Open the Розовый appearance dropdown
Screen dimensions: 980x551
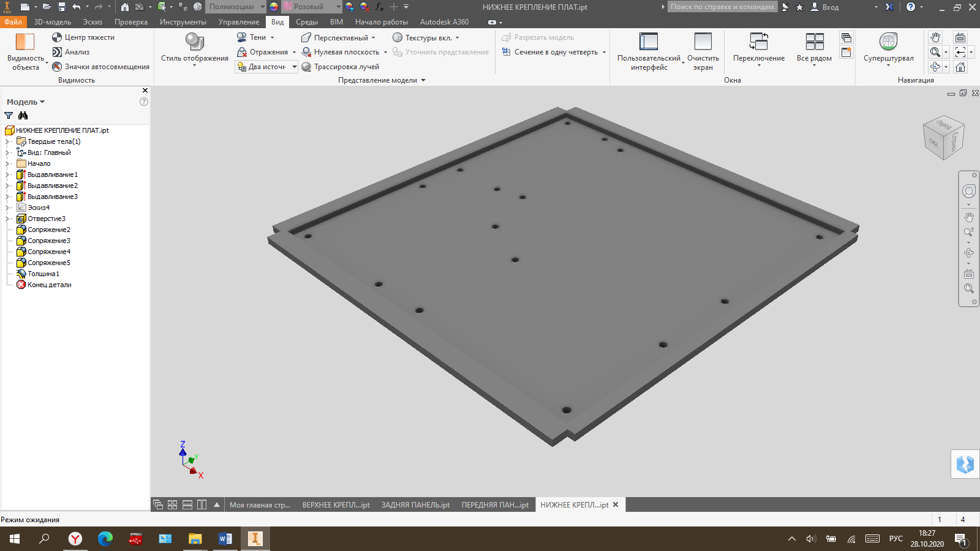[x=312, y=7]
